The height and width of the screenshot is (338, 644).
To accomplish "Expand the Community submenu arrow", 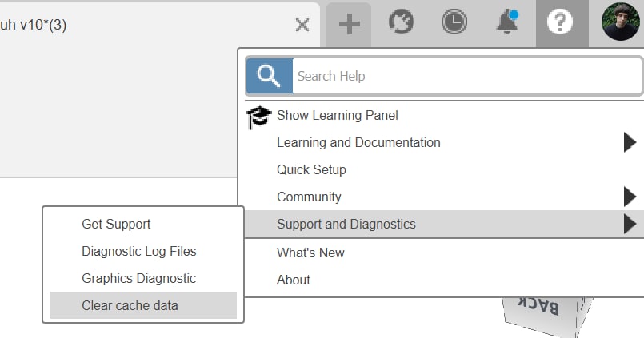I will (630, 197).
